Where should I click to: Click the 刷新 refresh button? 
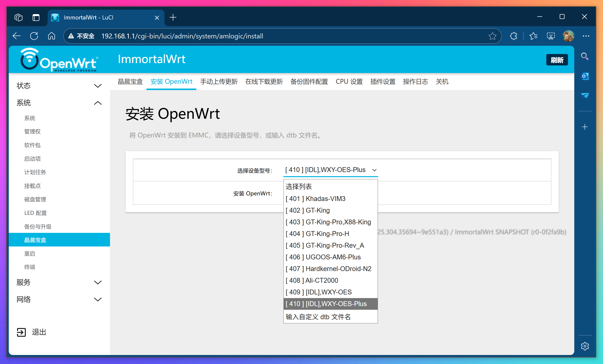(x=557, y=59)
